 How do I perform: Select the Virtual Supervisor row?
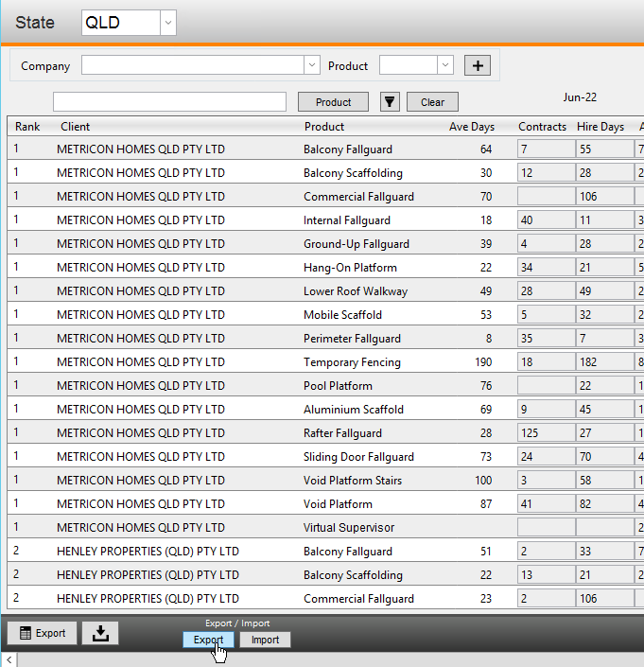[325, 528]
